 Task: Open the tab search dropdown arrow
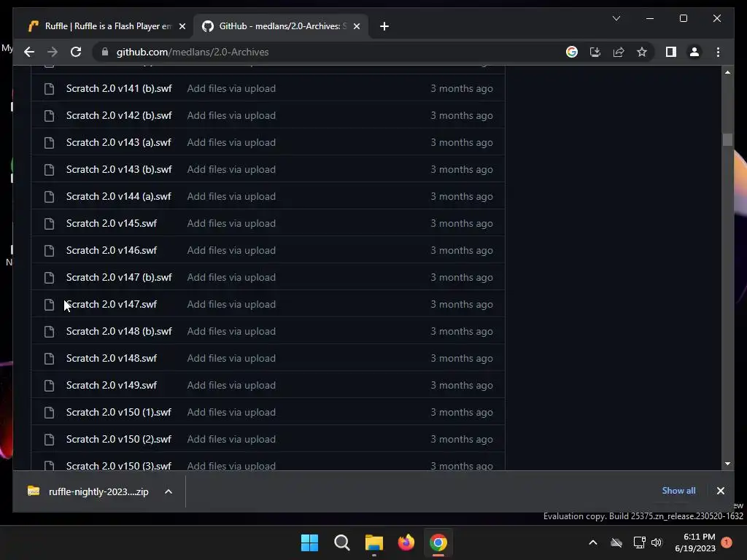(x=616, y=18)
